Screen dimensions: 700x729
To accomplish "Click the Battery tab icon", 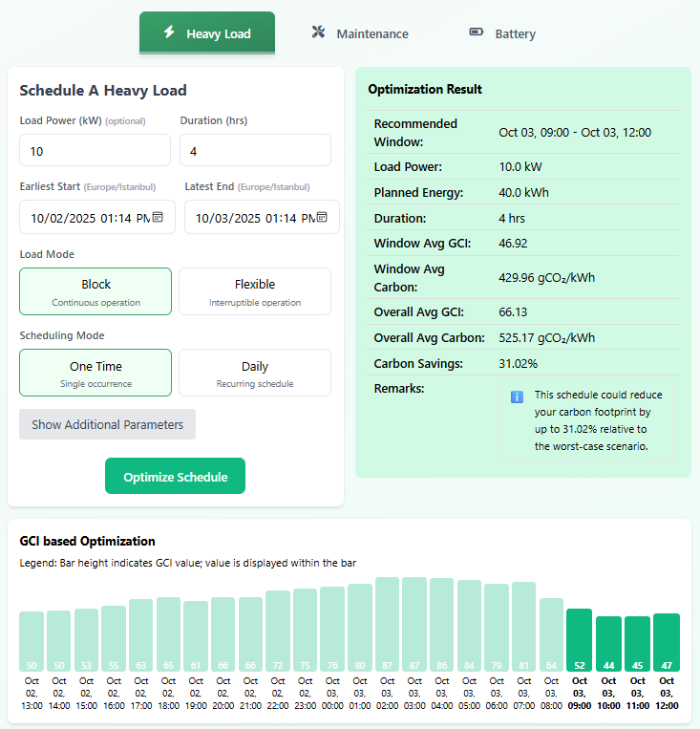I will [x=477, y=32].
